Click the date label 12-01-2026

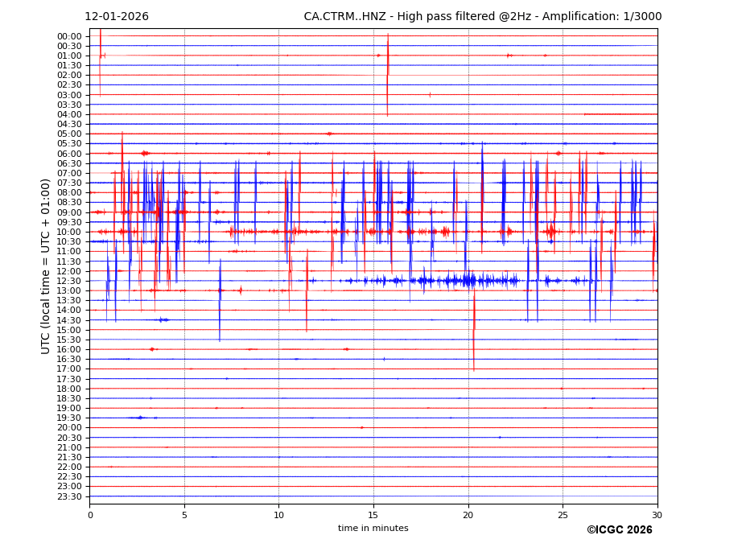[117, 17]
